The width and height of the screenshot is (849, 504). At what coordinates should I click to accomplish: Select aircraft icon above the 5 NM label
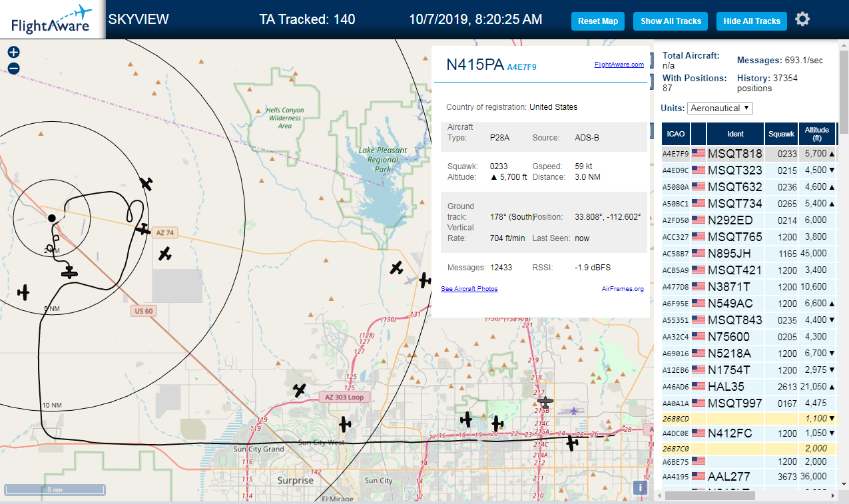pyautogui.click(x=24, y=292)
